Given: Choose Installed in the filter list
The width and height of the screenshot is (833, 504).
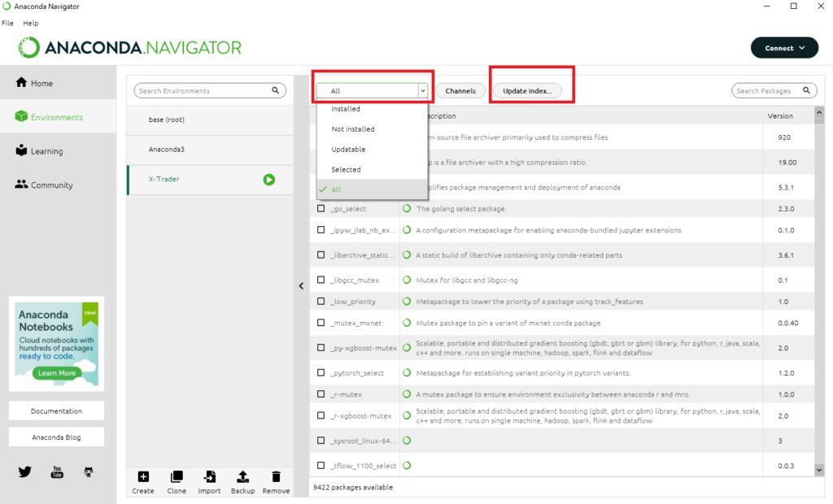Looking at the screenshot, I should coord(372,109).
